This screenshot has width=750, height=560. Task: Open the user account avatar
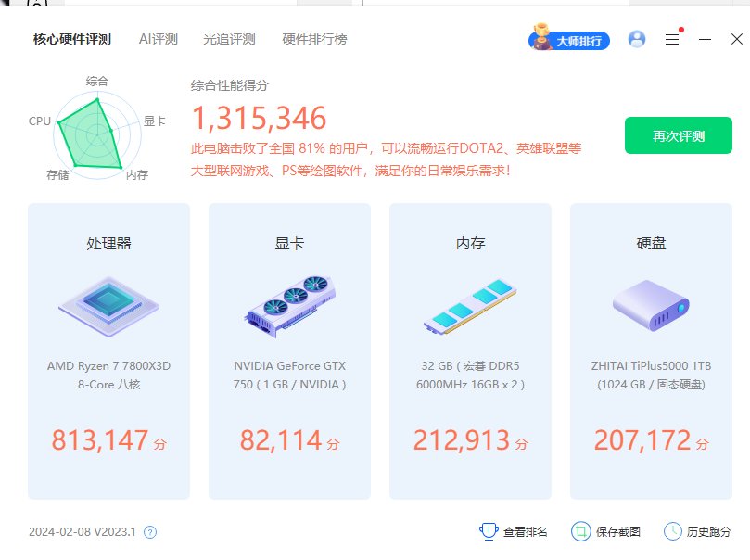click(637, 39)
